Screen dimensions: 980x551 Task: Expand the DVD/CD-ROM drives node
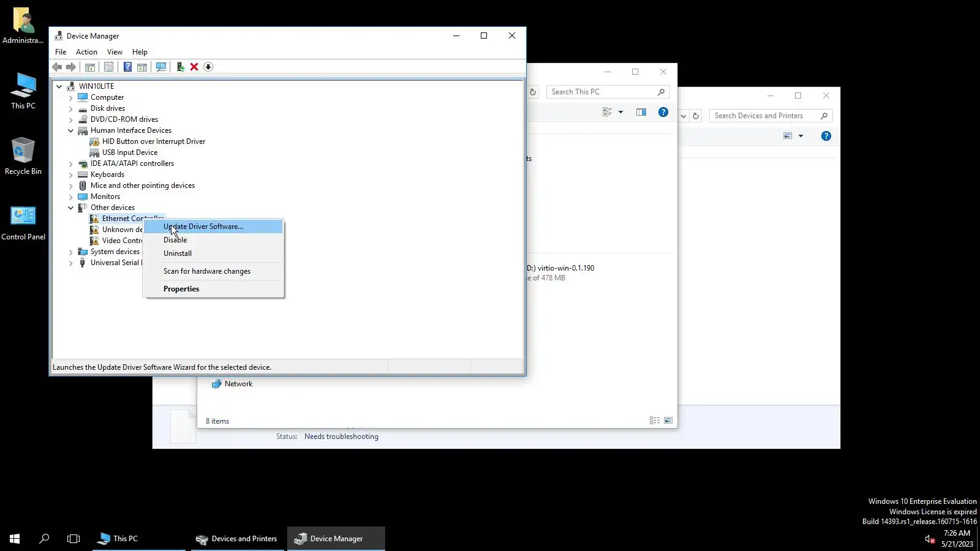(71, 119)
